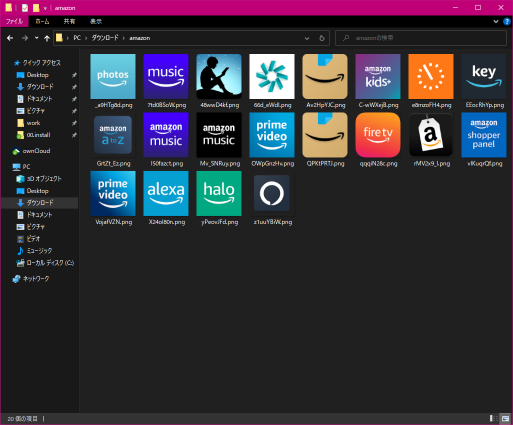Select the Amazon Kids+ image
Image resolution: width=513 pixels, height=425 pixels.
(378, 77)
